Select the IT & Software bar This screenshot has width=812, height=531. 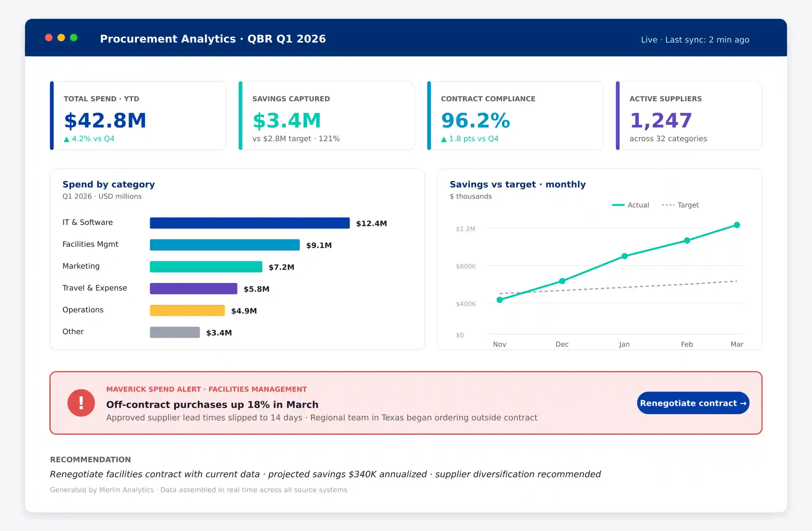[x=249, y=223]
